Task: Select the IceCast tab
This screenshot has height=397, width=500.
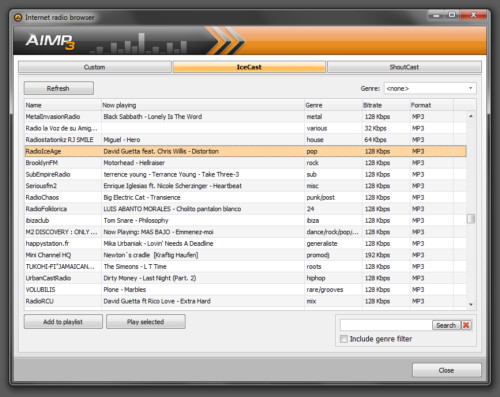Action: point(249,67)
